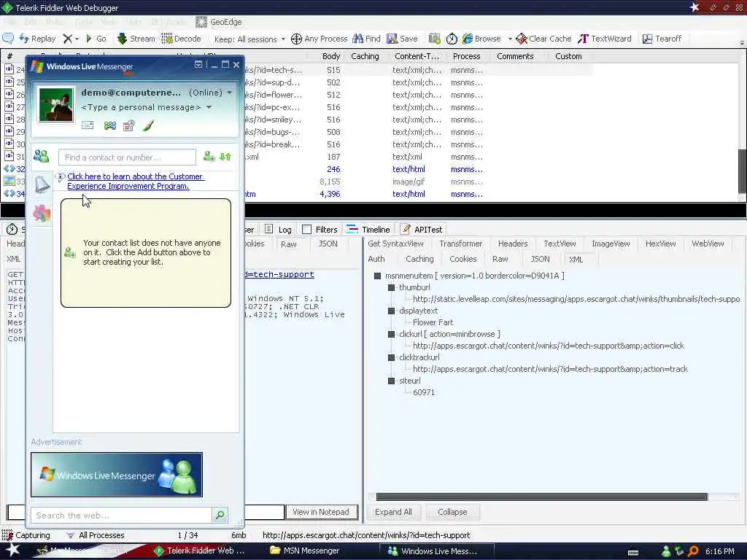Viewport: 747px width, 560px height.
Task: Click the Find a contact or number field
Action: coord(127,157)
